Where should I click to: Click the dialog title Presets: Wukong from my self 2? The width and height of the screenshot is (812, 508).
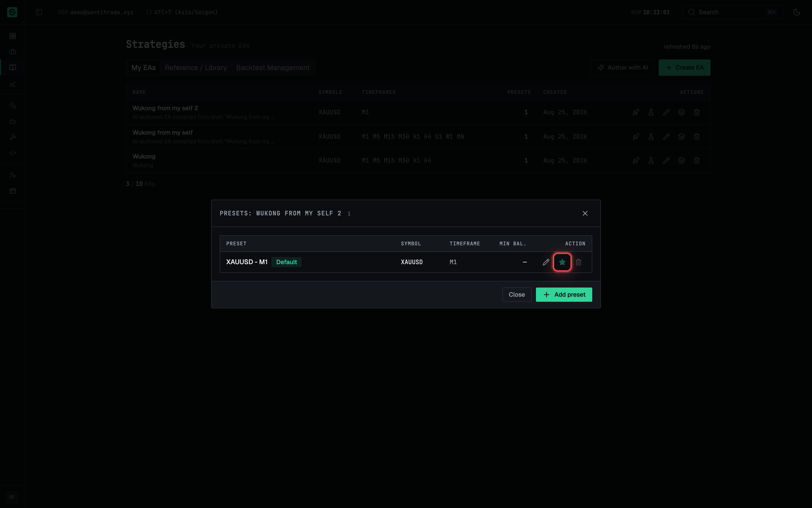click(280, 213)
